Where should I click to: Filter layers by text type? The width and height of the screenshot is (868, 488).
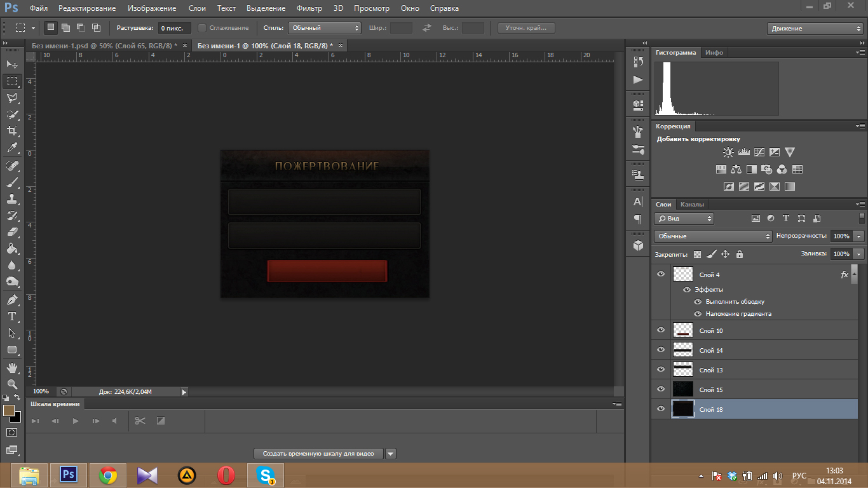[x=786, y=218]
